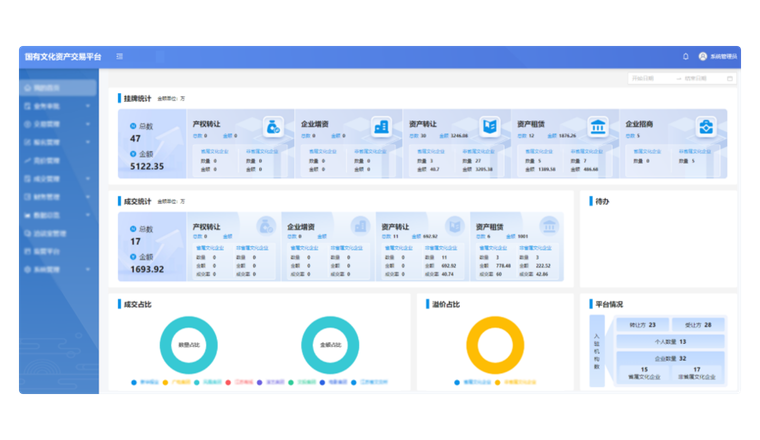
Task: Click the 国有文化资产交易平台 title link
Action: (63, 57)
